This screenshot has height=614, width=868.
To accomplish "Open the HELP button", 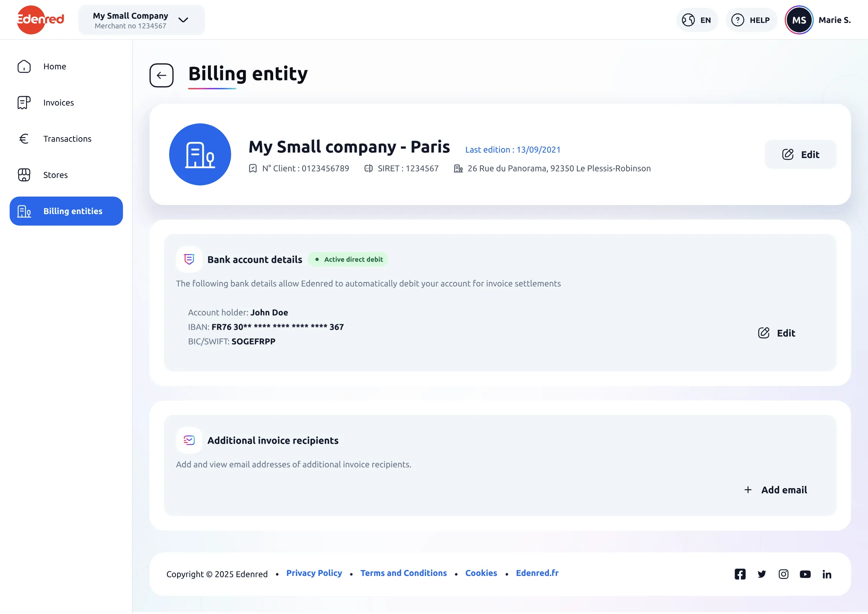I will click(x=751, y=20).
